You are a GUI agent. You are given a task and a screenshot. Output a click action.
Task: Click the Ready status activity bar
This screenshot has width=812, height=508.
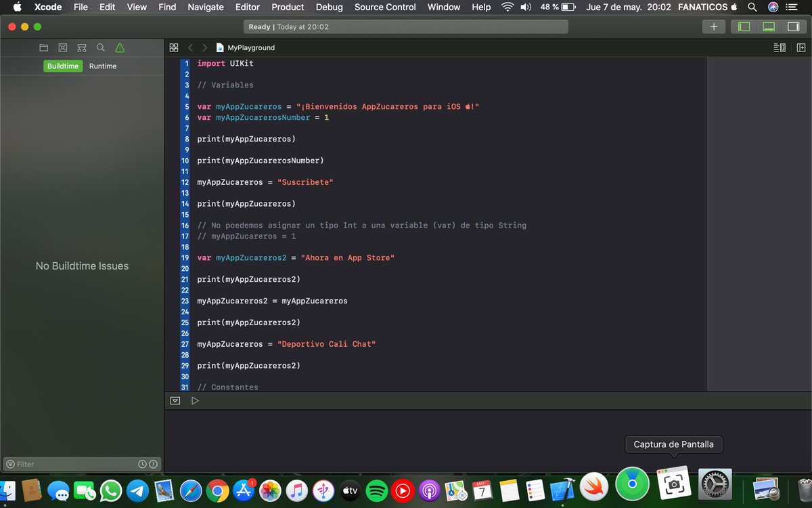(405, 26)
